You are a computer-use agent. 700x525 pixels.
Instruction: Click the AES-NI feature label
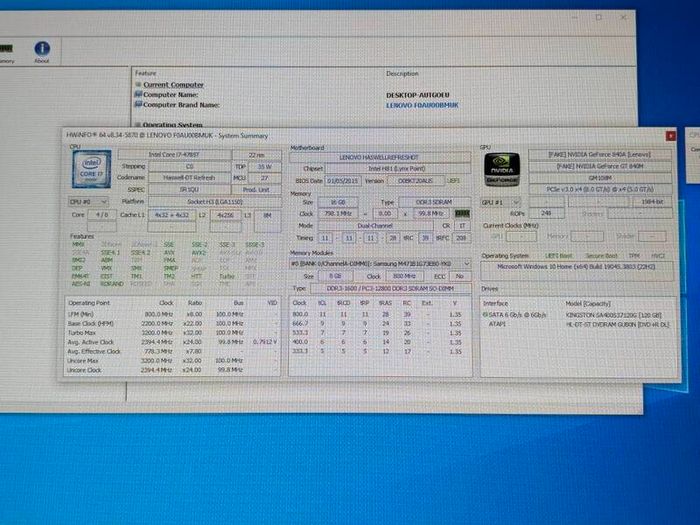(81, 284)
